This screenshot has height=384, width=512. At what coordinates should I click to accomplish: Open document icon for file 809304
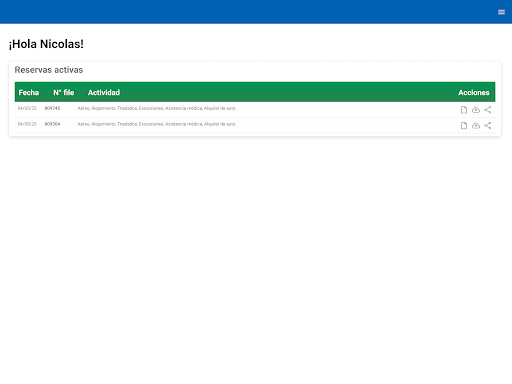tap(464, 125)
